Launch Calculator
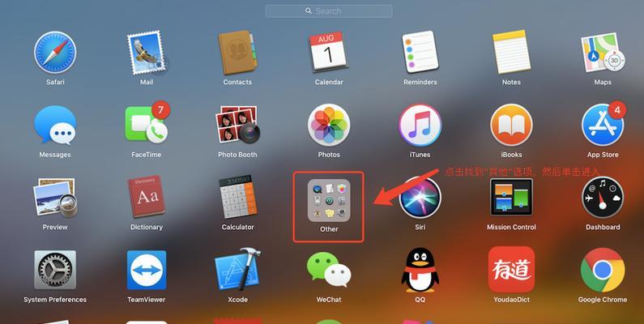 237,197
